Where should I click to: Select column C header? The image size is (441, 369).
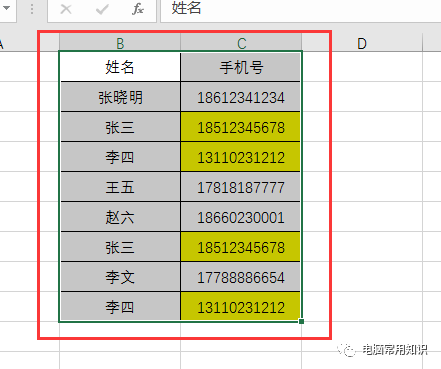pyautogui.click(x=241, y=43)
